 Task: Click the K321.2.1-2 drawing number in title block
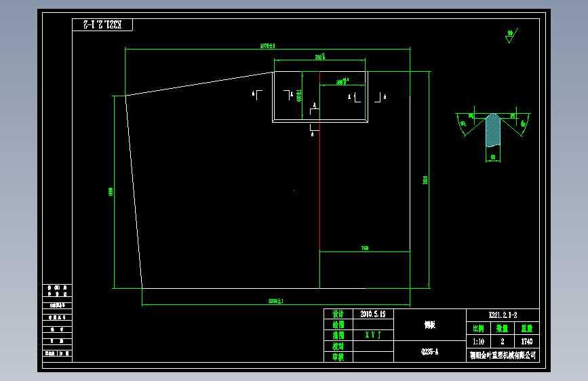(503, 315)
